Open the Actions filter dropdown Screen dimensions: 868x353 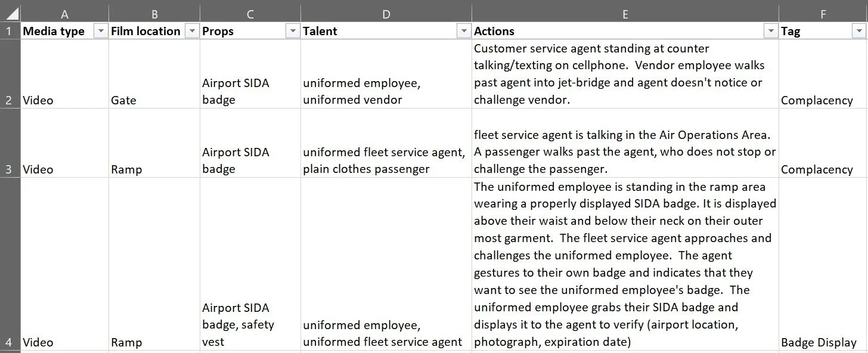[x=771, y=31]
